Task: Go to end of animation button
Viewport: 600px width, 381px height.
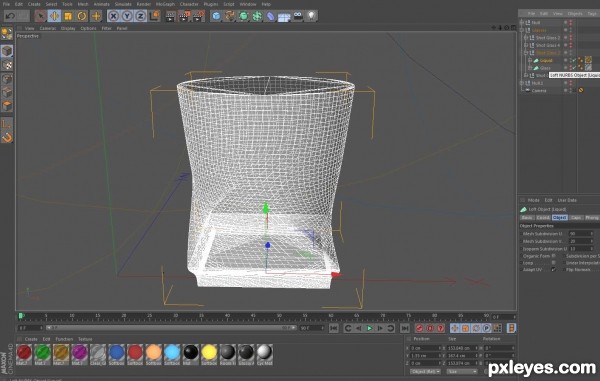Action: pos(404,328)
